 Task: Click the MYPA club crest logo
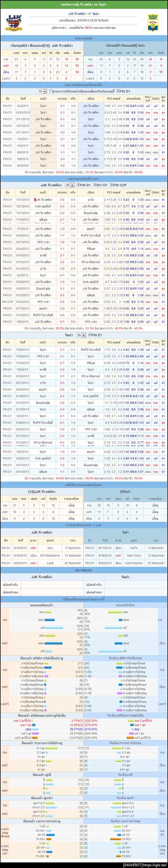pos(153,23)
